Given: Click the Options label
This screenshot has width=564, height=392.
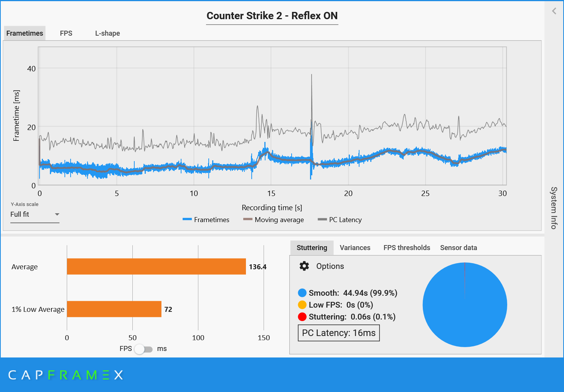Looking at the screenshot, I should tap(330, 266).
